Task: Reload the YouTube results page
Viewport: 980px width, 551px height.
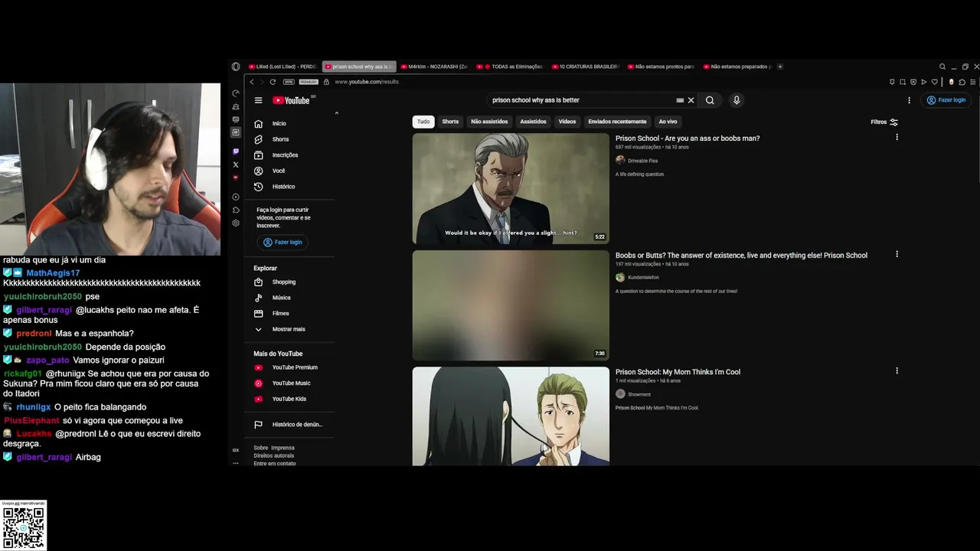Action: pyautogui.click(x=273, y=82)
